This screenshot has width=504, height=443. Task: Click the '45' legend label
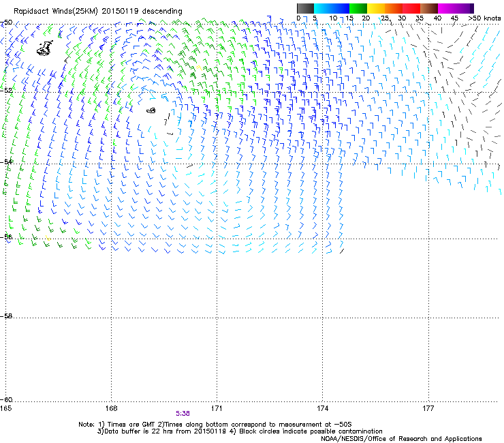(454, 18)
